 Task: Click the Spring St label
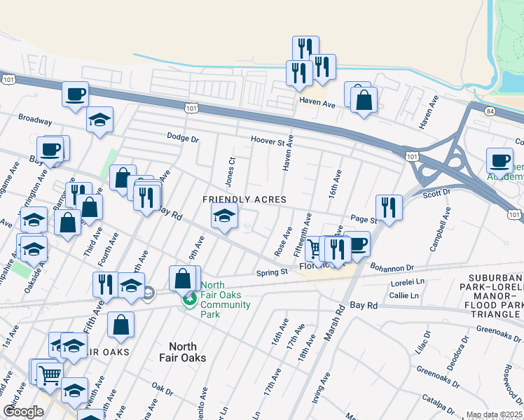coord(272,272)
